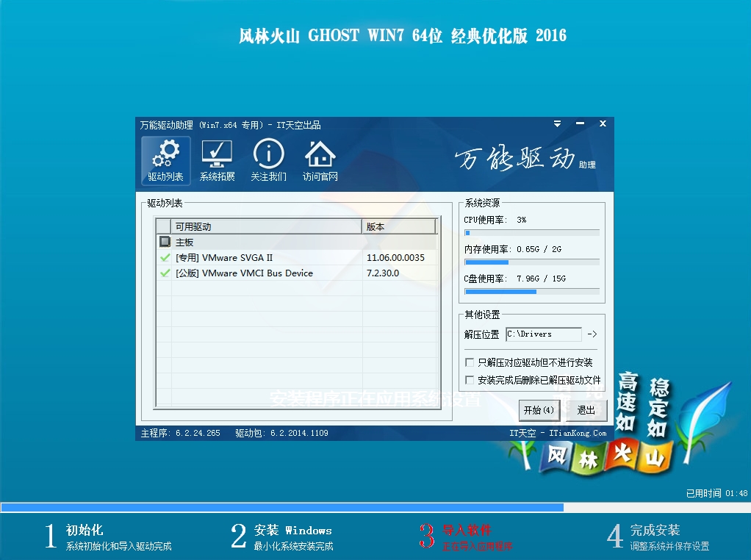Toggle the VMware VMCI Bus Device checkmark
The image size is (751, 560).
(165, 273)
